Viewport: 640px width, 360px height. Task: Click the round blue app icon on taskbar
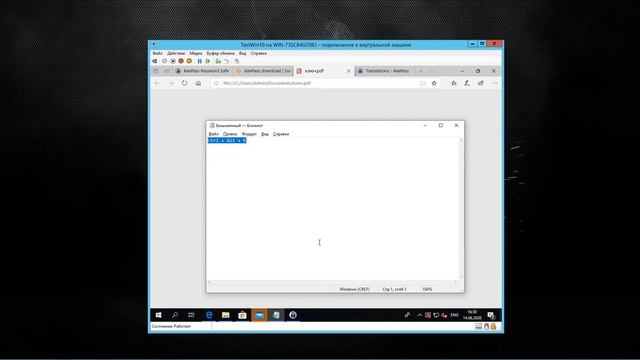(x=293, y=315)
